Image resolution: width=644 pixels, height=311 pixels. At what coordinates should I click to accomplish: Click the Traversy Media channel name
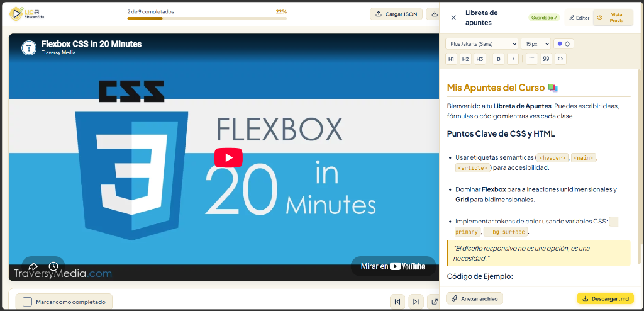coord(58,53)
